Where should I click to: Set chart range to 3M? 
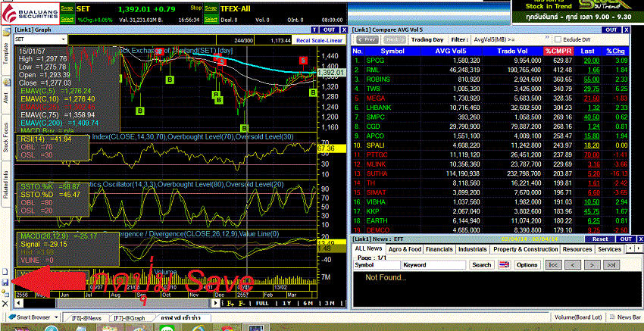tap(330, 303)
